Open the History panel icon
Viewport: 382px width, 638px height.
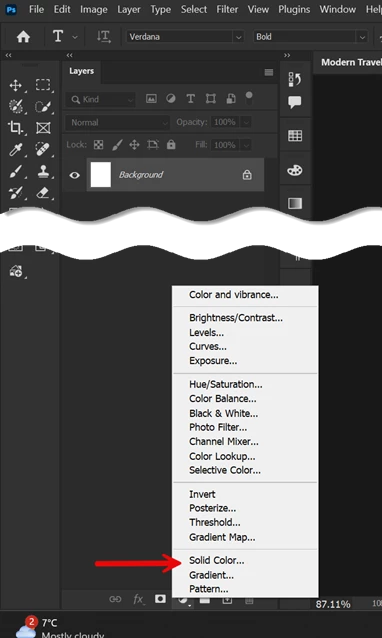(295, 79)
